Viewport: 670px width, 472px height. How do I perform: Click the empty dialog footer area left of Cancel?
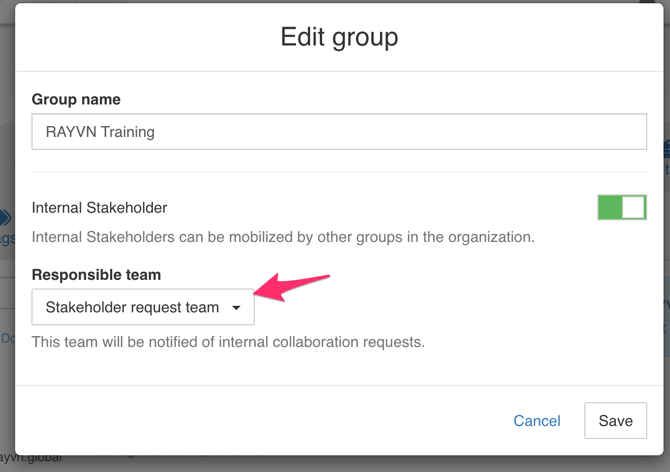[250, 421]
